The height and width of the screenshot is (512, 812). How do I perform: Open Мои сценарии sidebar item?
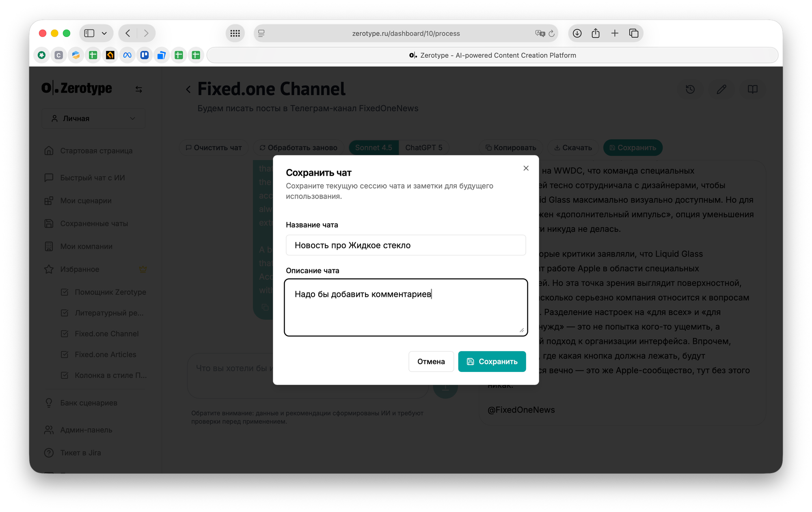pos(86,201)
